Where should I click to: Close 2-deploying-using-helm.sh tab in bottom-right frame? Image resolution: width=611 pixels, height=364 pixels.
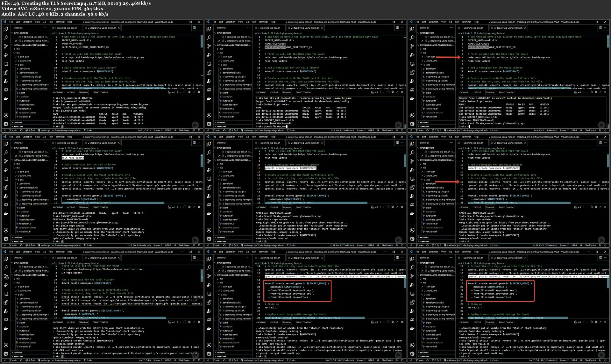[525, 258]
